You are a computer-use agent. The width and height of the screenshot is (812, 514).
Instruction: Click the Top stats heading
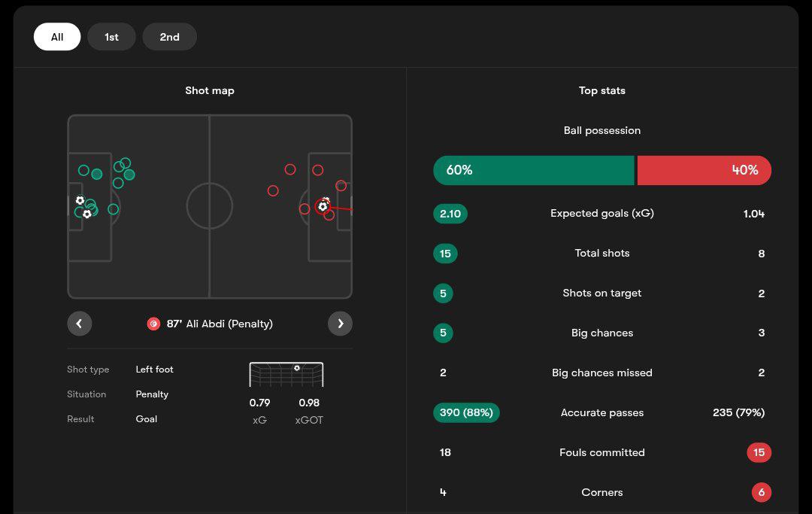click(601, 90)
